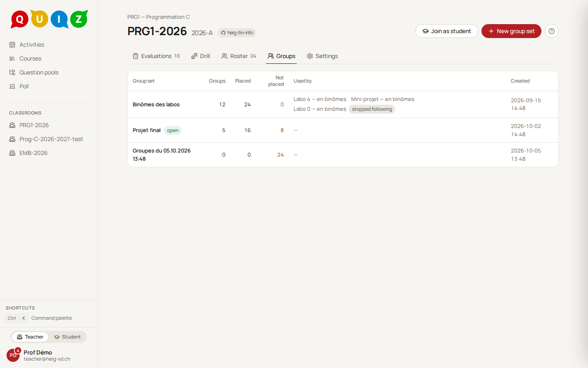The width and height of the screenshot is (588, 368).
Task: Open the heig-tin-info GitHub badge
Action: (237, 33)
